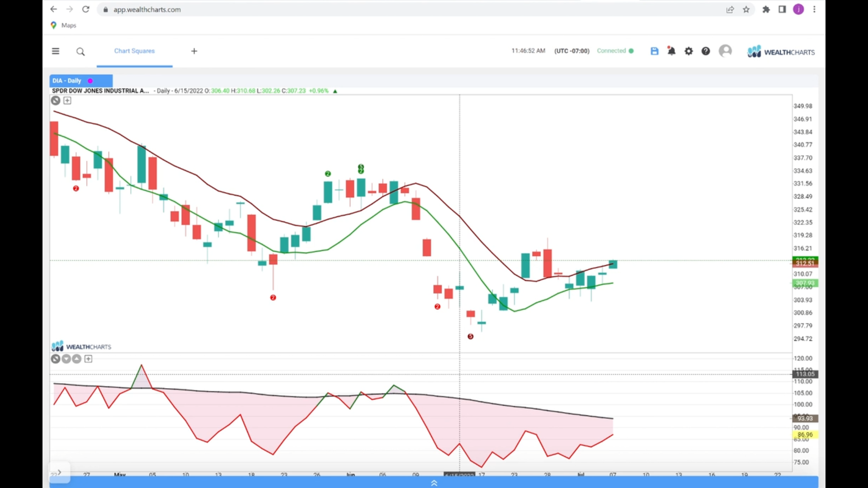Screen dimensions: 868x488
Task: Open Chrome three-dot menu
Action: point(814,9)
